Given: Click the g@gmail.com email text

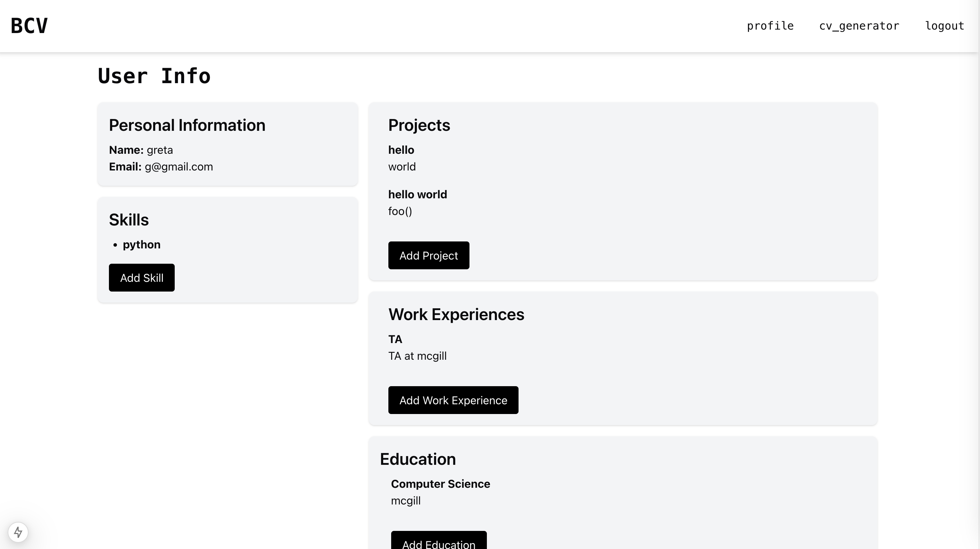Looking at the screenshot, I should [179, 167].
